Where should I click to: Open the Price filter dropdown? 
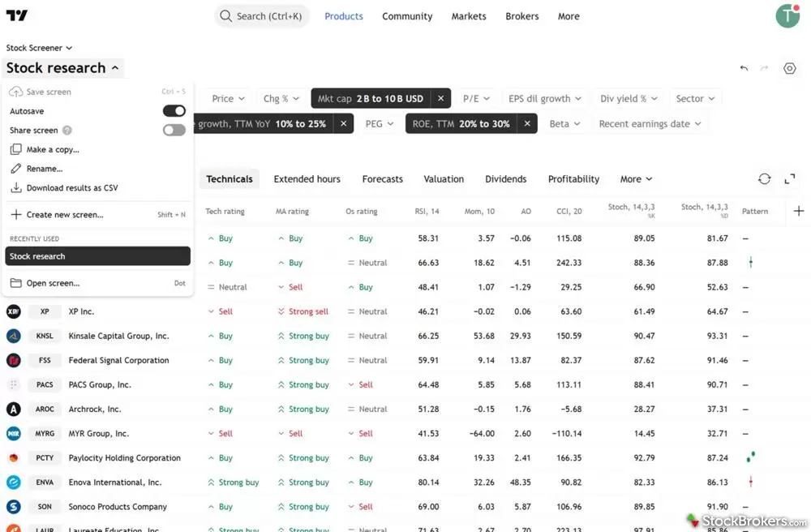pyautogui.click(x=228, y=98)
